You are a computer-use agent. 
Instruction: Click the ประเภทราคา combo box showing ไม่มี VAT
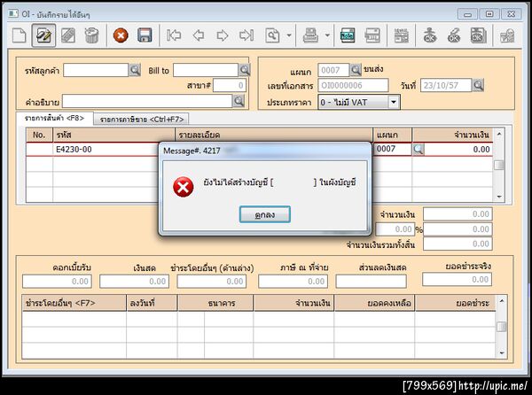pyautogui.click(x=359, y=102)
